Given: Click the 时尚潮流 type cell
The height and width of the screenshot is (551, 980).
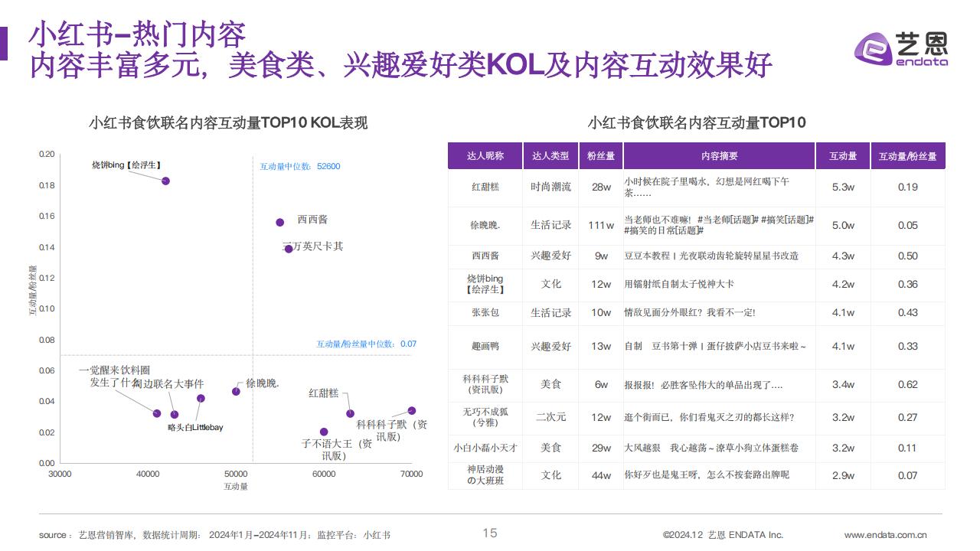Looking at the screenshot, I should [550, 187].
